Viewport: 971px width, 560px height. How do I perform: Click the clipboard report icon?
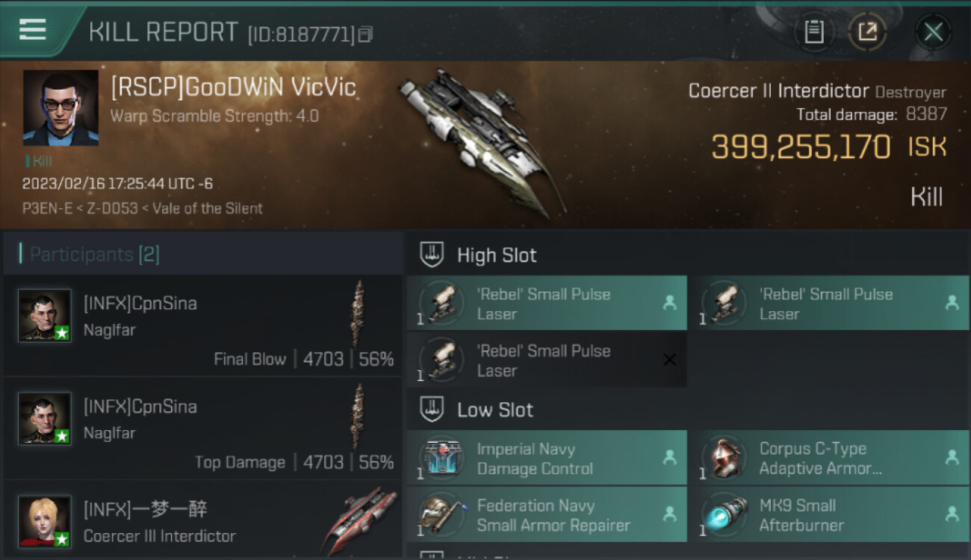tap(813, 32)
